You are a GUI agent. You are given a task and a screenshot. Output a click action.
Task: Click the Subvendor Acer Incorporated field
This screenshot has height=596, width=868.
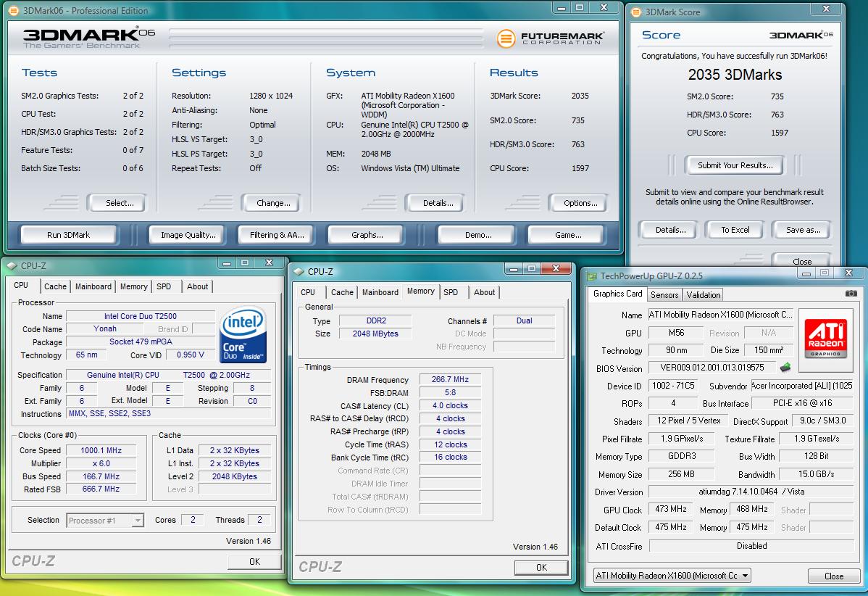pyautogui.click(x=802, y=386)
